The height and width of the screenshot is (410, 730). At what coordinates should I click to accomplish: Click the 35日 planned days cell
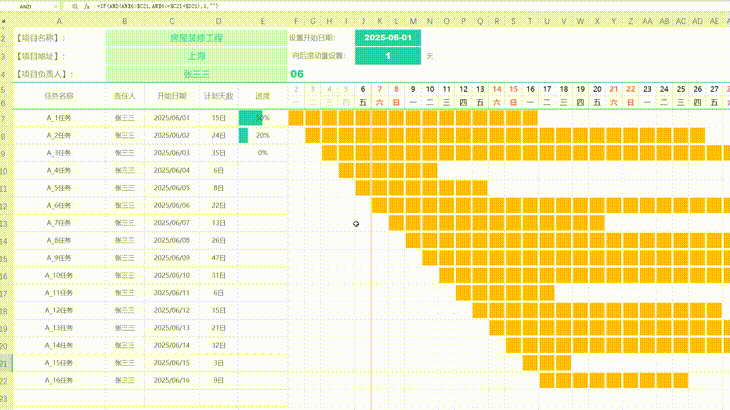[x=219, y=153]
